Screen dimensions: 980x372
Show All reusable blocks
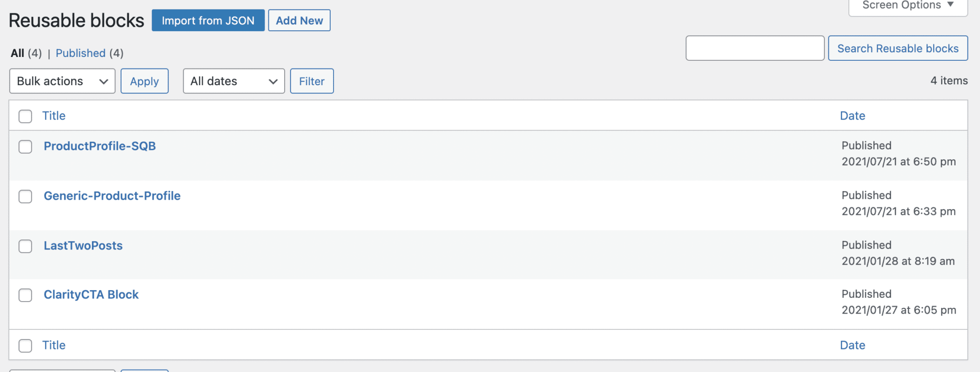[x=18, y=53]
